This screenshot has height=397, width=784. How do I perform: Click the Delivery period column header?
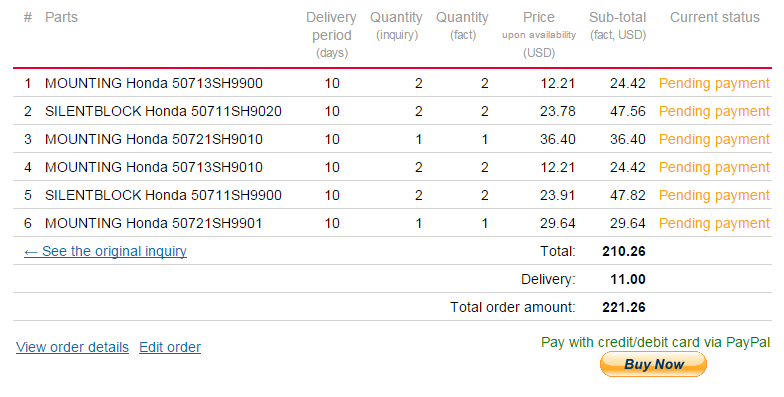coord(332,34)
